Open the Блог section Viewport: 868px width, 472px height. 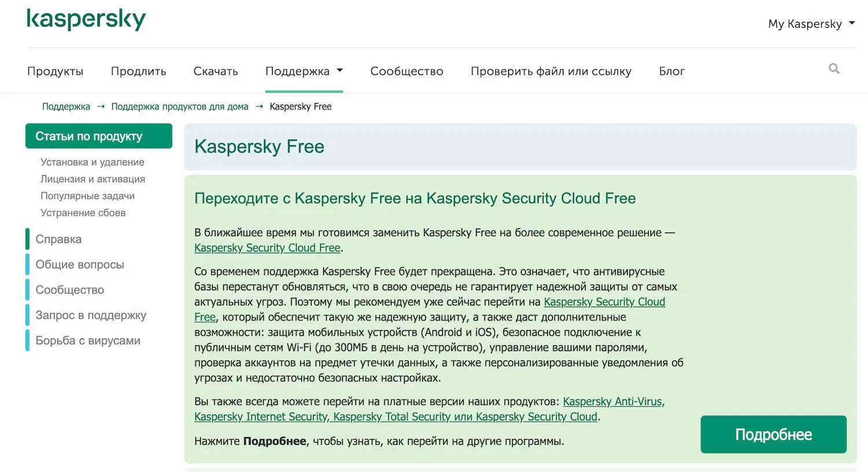671,71
